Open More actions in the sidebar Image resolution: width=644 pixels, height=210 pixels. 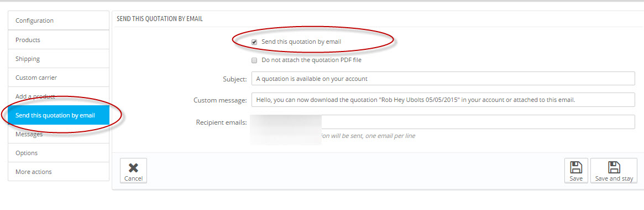[59, 172]
